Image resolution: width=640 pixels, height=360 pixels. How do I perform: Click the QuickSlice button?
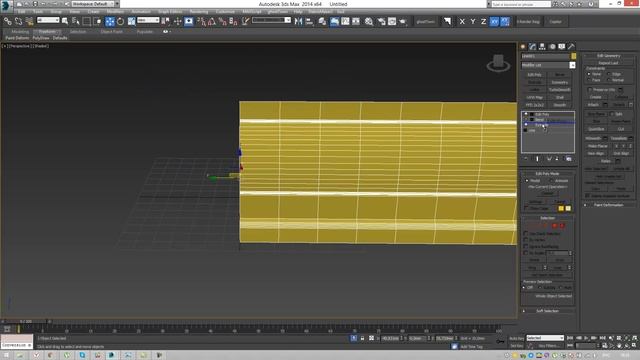(596, 129)
